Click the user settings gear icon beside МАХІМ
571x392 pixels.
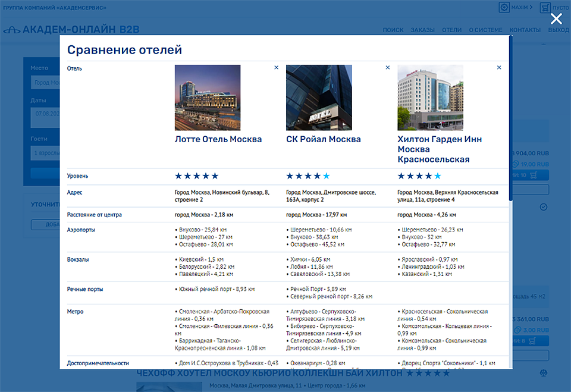click(504, 7)
